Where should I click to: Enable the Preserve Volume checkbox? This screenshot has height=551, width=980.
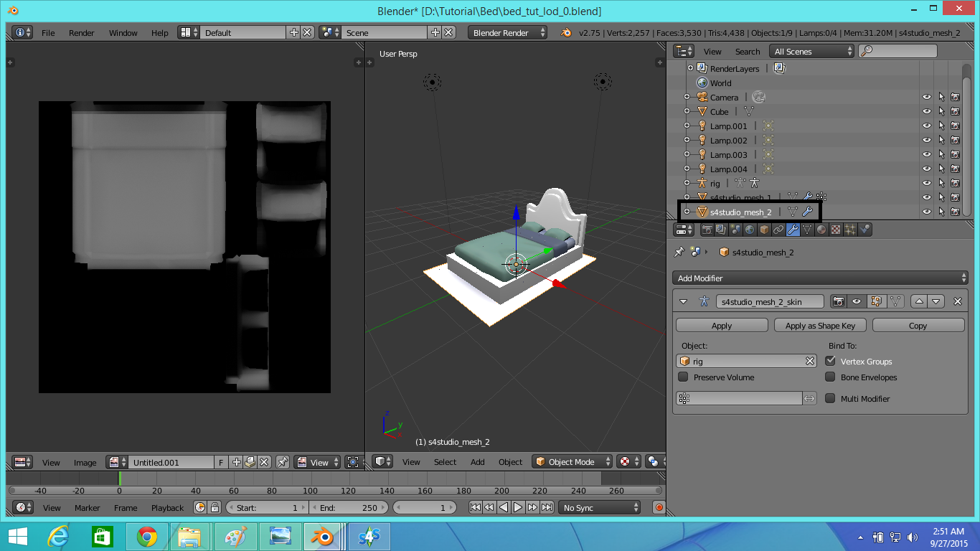pyautogui.click(x=683, y=377)
